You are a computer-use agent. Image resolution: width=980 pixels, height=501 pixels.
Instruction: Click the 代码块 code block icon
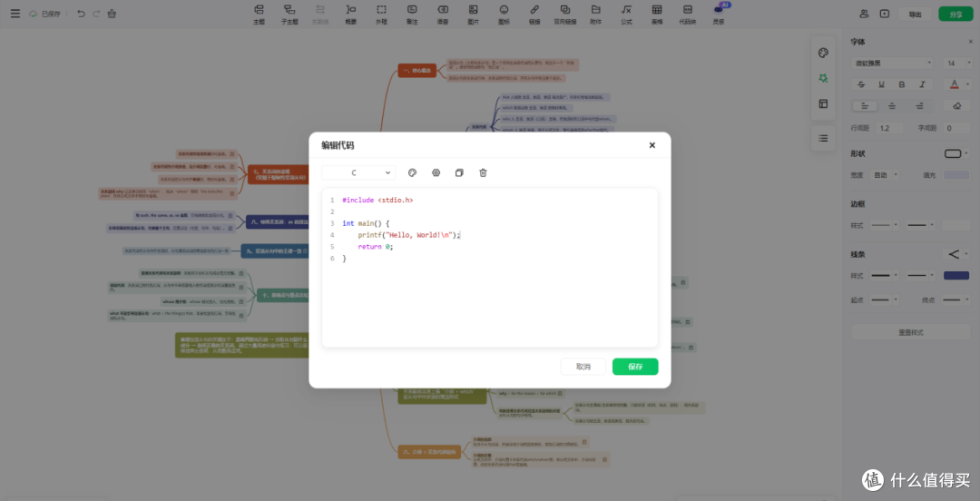coord(688,14)
